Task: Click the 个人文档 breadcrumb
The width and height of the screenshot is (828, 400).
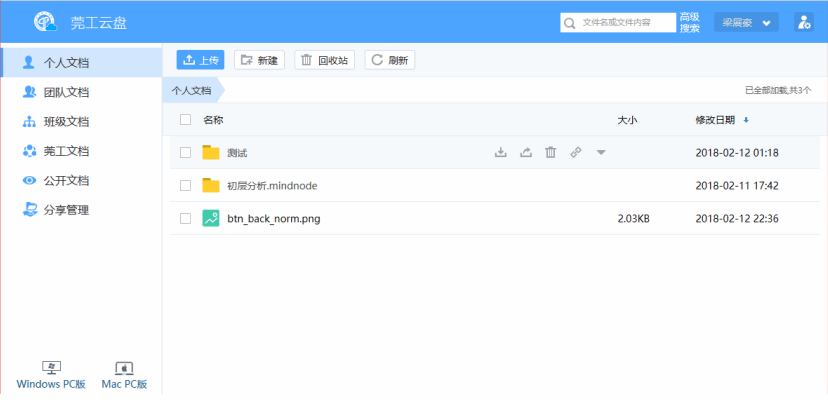Action: [x=191, y=90]
